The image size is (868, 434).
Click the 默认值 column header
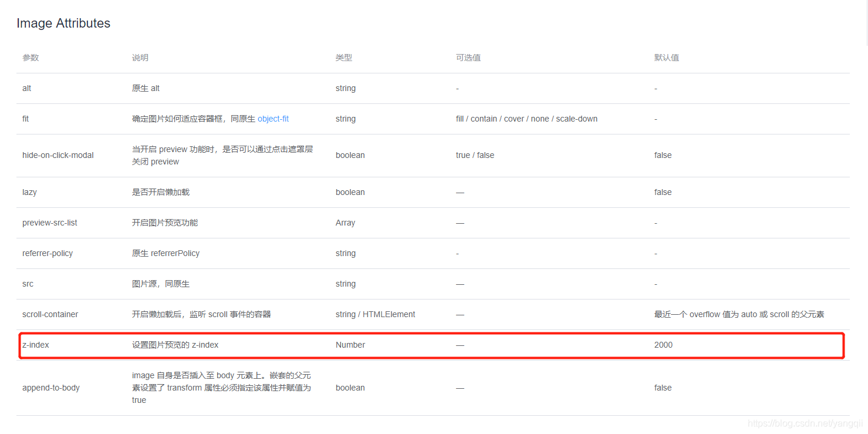point(667,57)
